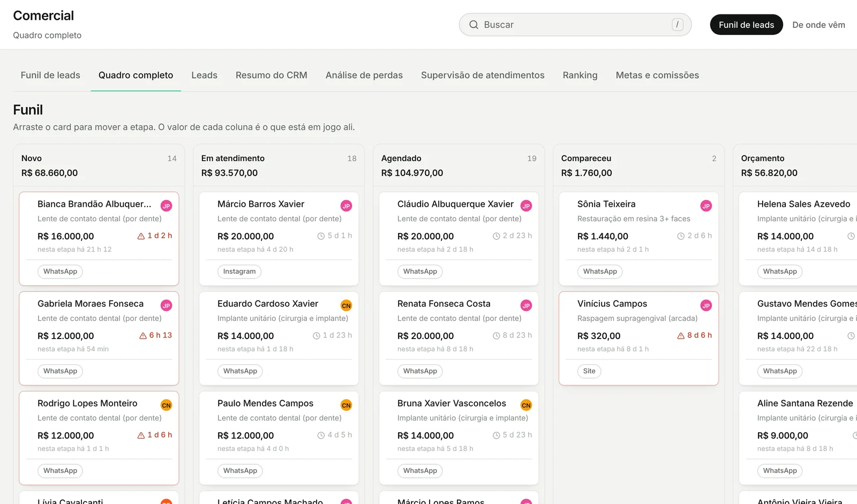Click WhatsApp tag on Helena Sales Azevedo card
The width and height of the screenshot is (857, 504).
coord(780,272)
